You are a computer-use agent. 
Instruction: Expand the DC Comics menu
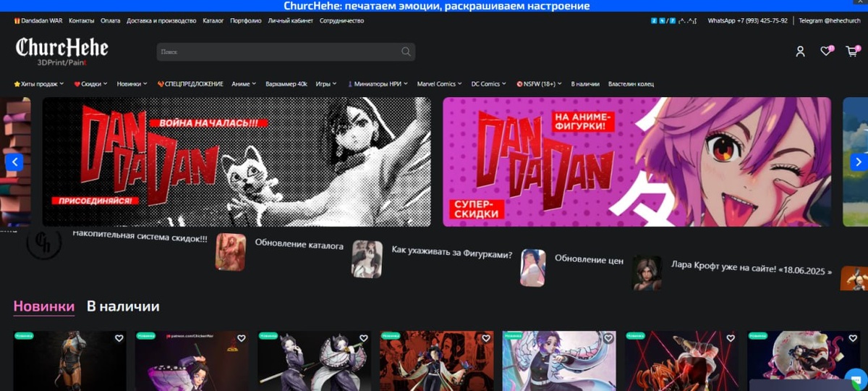(489, 84)
